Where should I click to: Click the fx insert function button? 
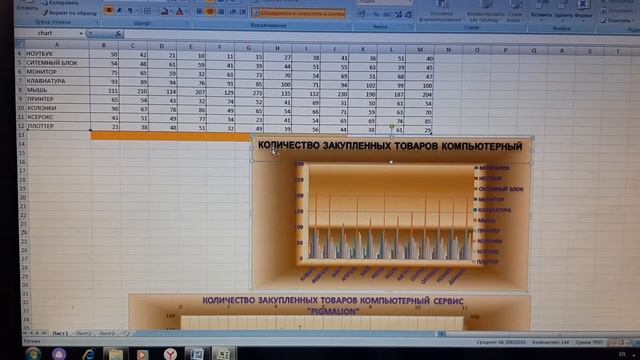pyautogui.click(x=118, y=34)
